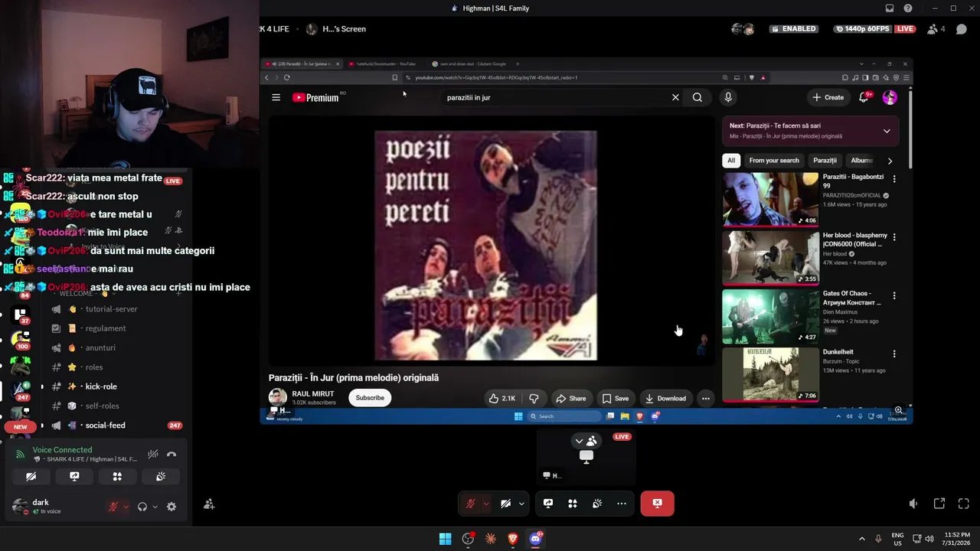The image size is (980, 551).
Task: Show more filter chips with the arrow
Action: point(890,161)
